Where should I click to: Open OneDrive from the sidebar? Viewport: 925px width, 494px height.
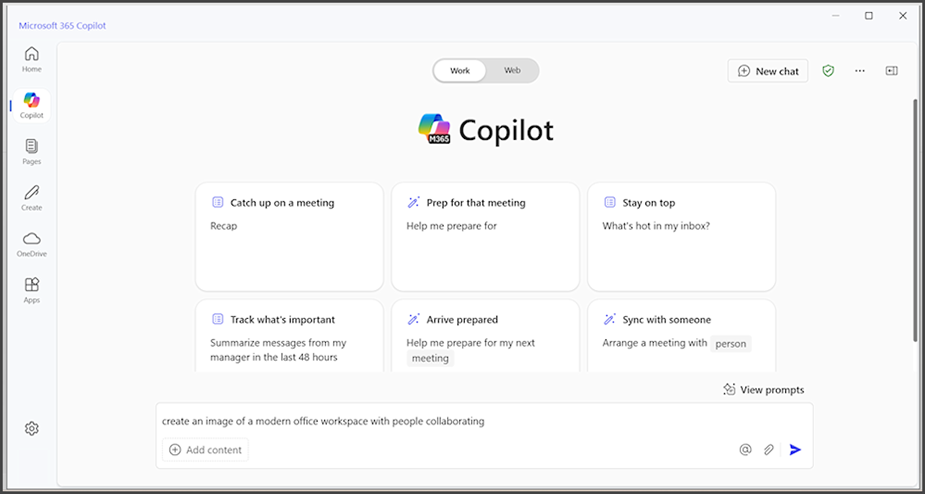click(x=32, y=244)
